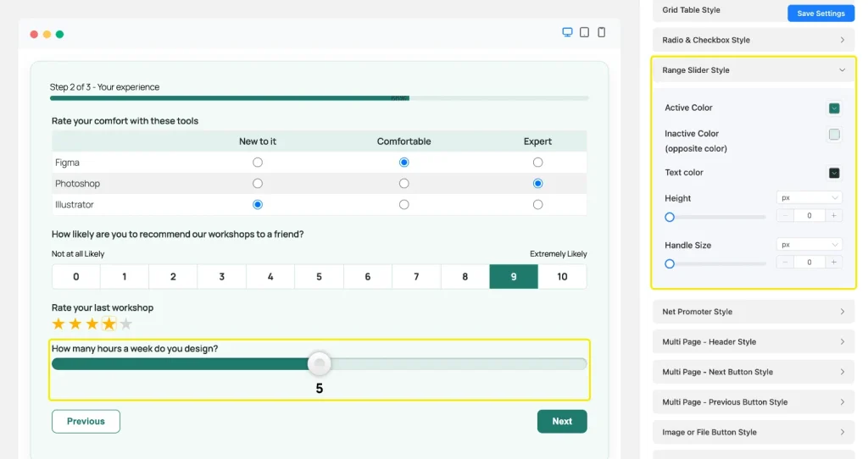Select score 5 on recommendation scale

pos(319,277)
